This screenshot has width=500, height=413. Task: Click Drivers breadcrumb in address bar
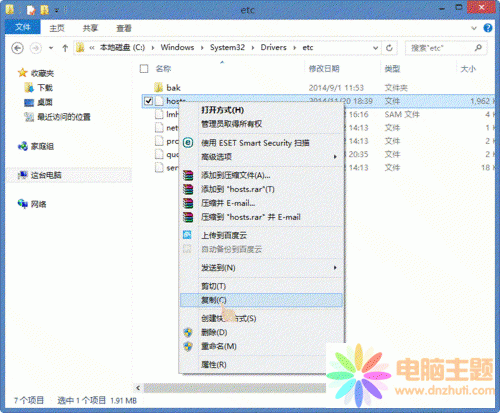pyautogui.click(x=274, y=47)
